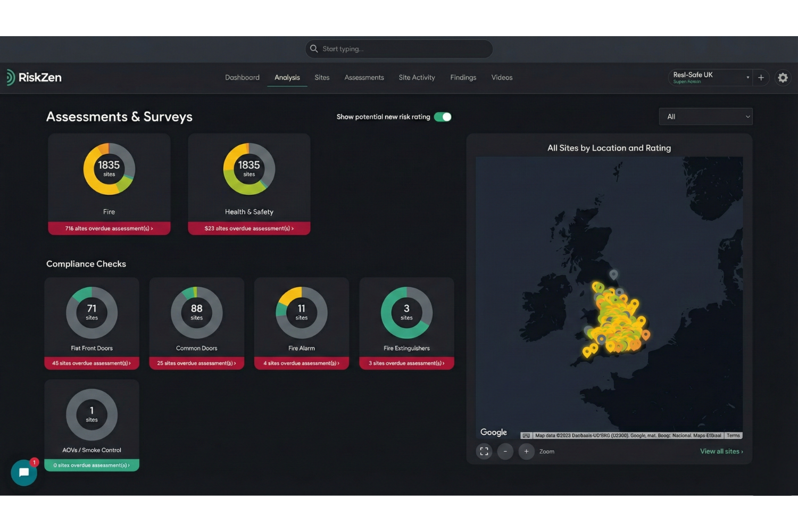This screenshot has width=798, height=532.
Task: Click the Fire Extinguishers donut chart
Action: pyautogui.click(x=406, y=313)
